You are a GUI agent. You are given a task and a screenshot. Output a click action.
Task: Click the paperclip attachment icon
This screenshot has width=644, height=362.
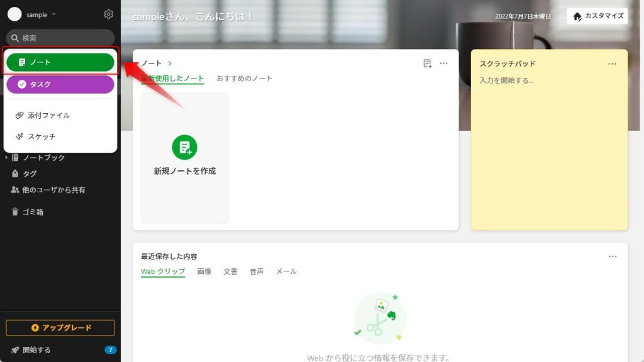[19, 116]
